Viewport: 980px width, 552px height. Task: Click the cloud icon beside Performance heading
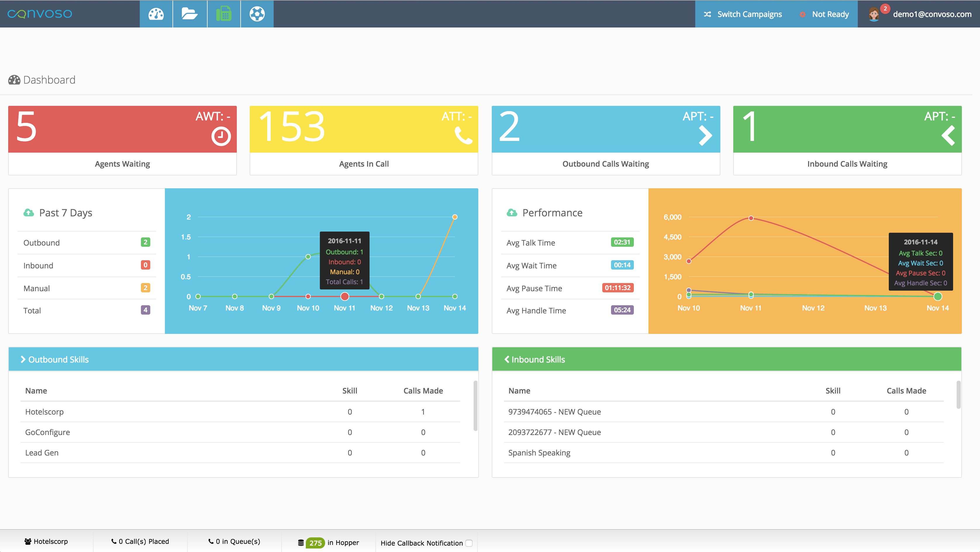point(512,213)
